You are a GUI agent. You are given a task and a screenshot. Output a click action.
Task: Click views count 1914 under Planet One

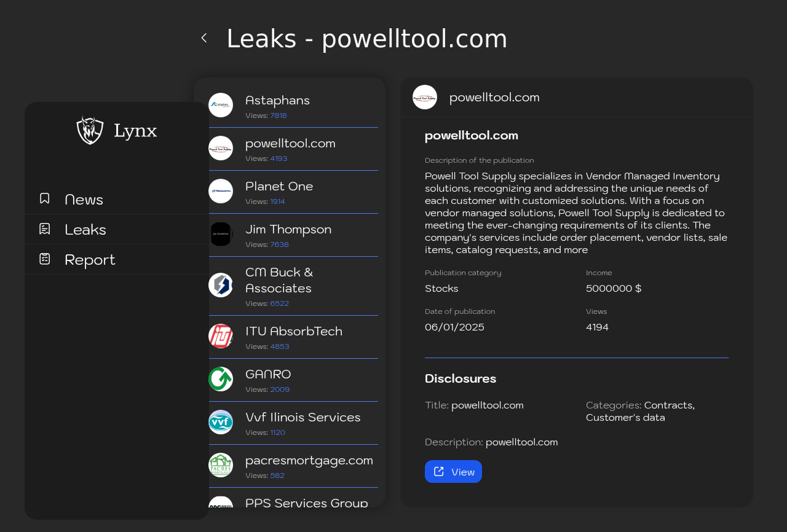[278, 201]
